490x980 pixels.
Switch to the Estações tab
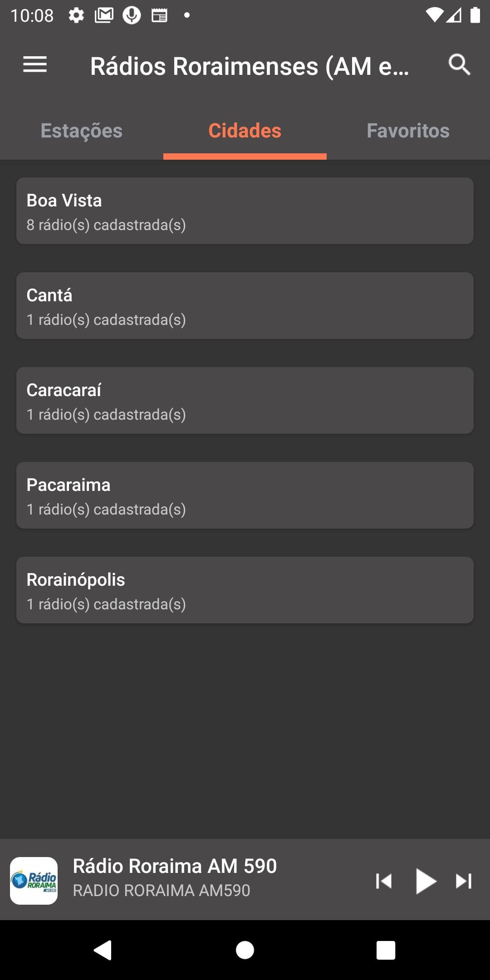[82, 131]
